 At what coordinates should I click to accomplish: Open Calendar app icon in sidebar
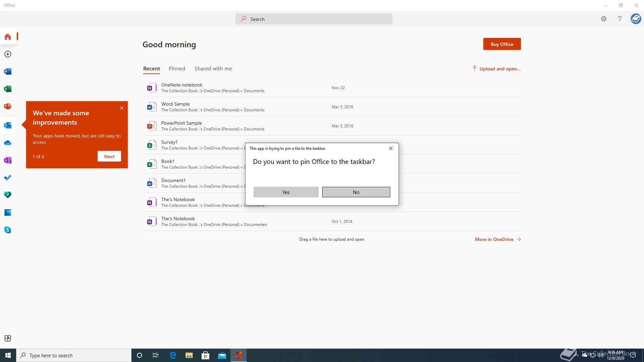(x=8, y=213)
